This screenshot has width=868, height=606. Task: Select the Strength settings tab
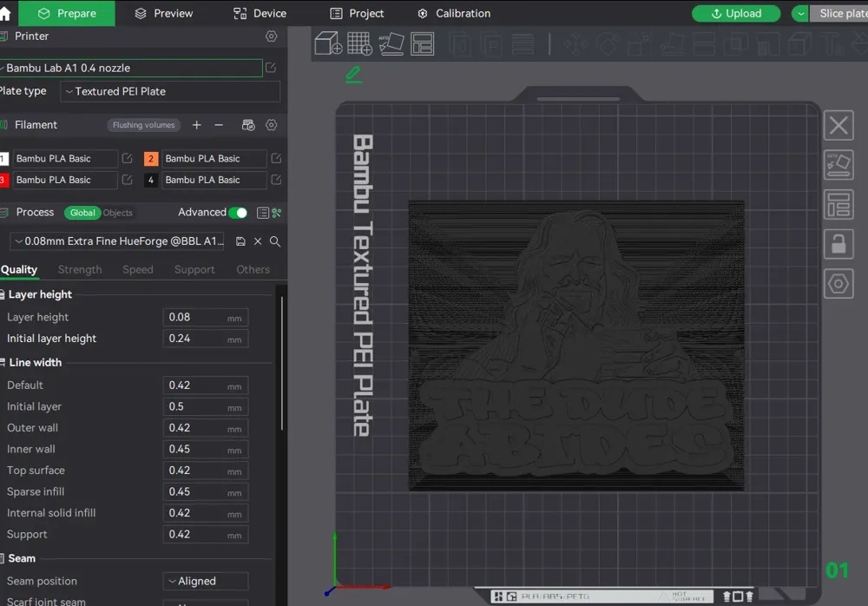tap(80, 270)
